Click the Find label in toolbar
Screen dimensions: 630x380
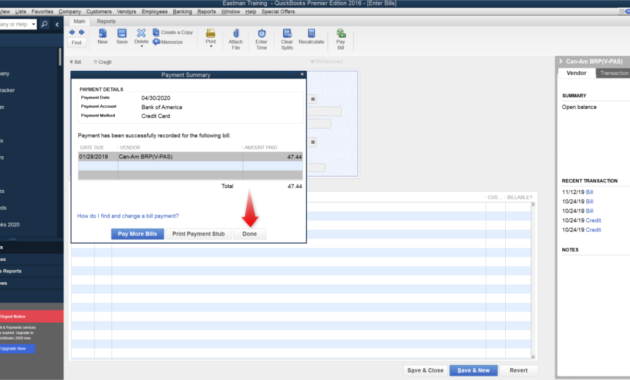(76, 43)
